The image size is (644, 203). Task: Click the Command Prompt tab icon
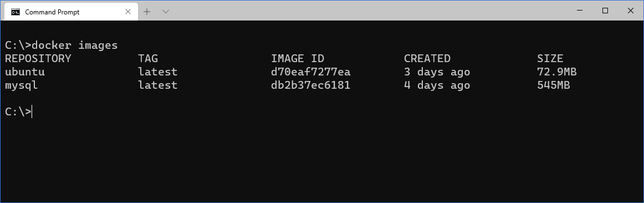[15, 12]
